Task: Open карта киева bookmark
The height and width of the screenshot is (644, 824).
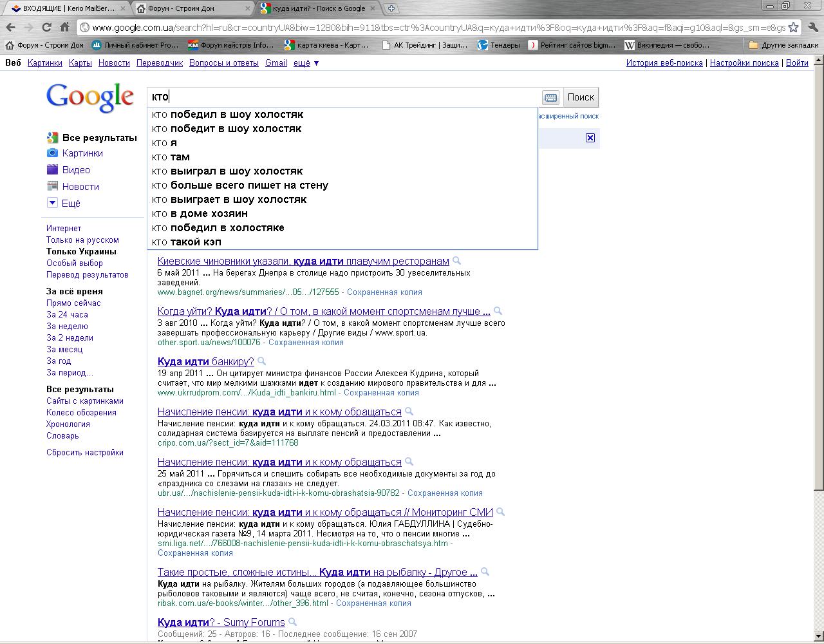Action: click(326, 45)
